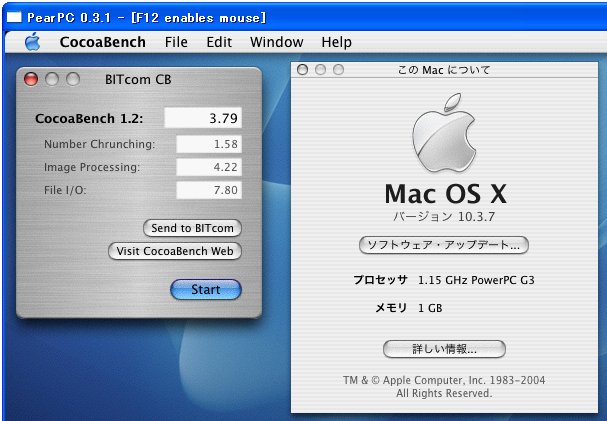
Task: Click the File I/O label
Action: [x=65, y=190]
